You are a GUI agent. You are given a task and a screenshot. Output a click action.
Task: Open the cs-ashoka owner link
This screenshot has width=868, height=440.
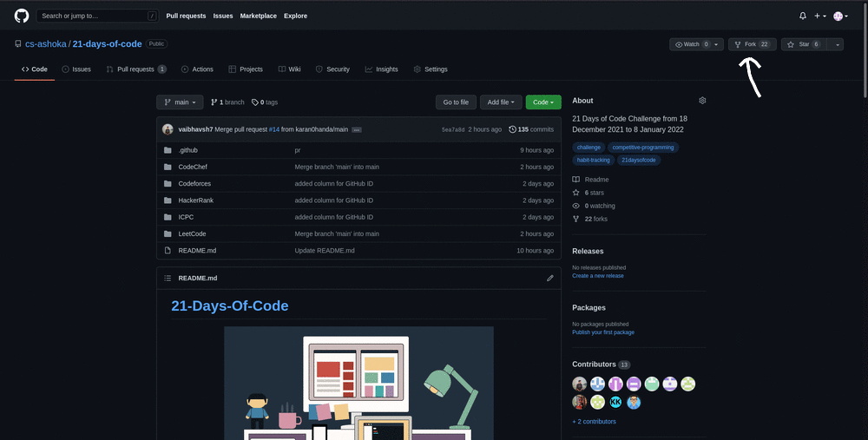(x=46, y=43)
